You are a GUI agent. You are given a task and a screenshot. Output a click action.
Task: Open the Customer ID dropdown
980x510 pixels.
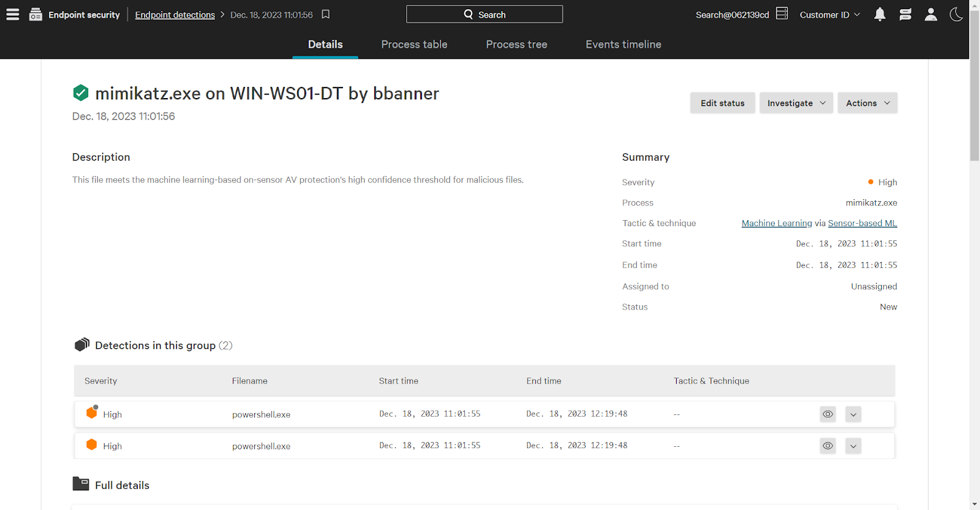830,15
